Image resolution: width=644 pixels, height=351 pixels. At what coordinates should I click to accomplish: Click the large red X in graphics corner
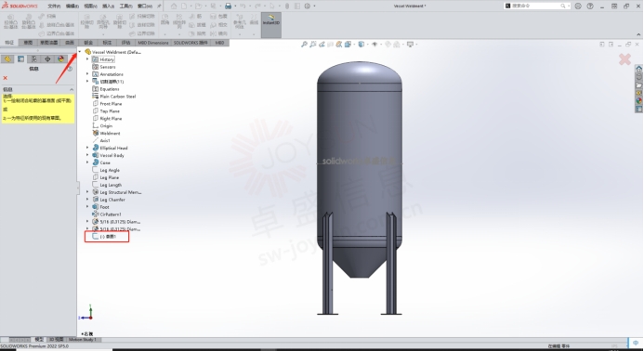(624, 59)
